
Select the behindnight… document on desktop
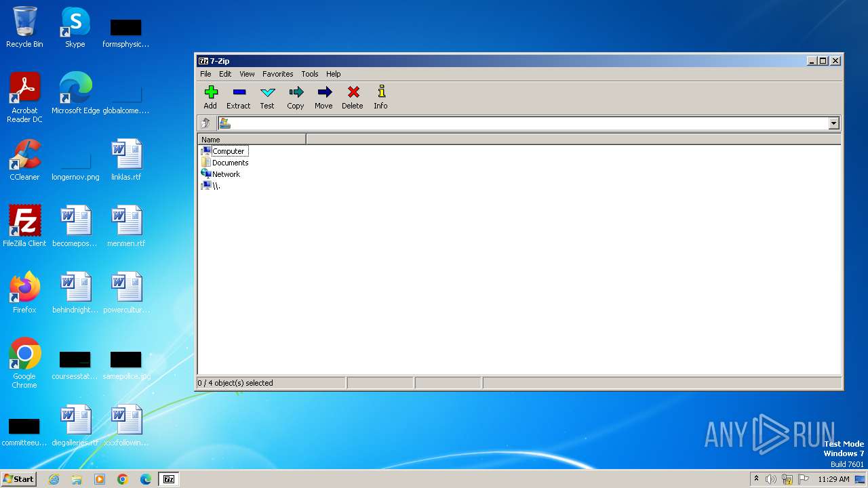click(x=75, y=293)
